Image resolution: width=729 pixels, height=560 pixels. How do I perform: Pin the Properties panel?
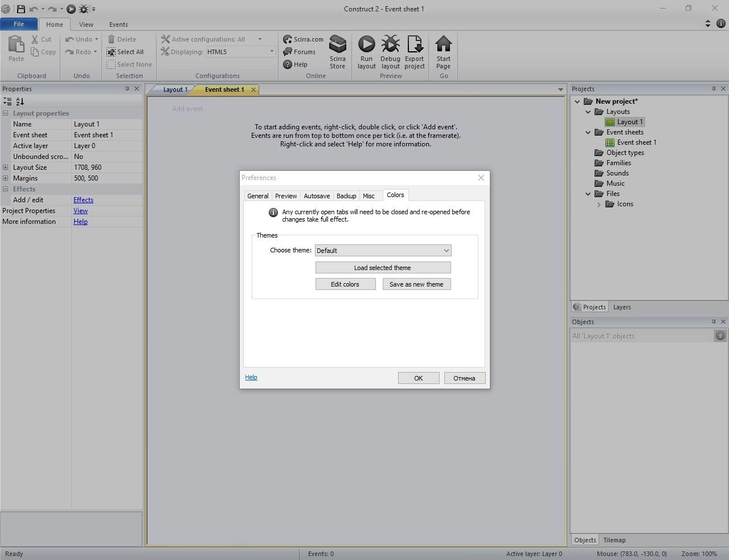coord(127,89)
